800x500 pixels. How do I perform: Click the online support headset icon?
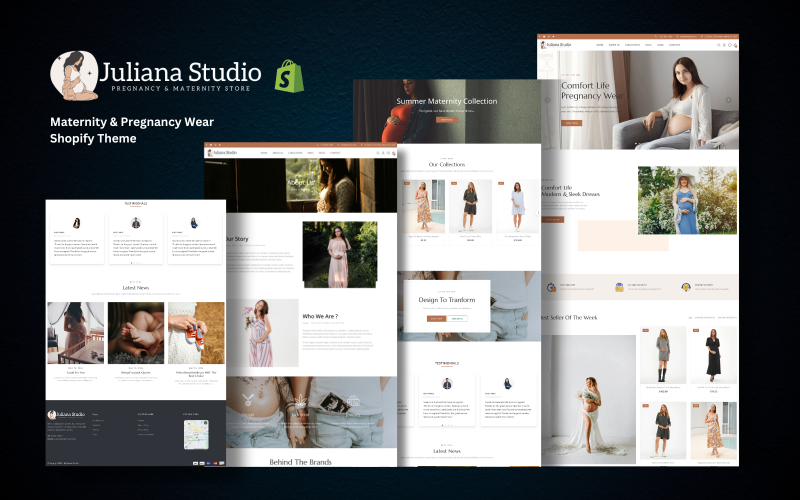coord(686,287)
